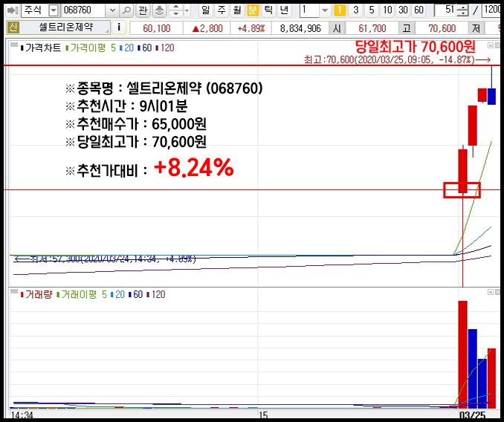Click the current price 60,100
The height and width of the screenshot is (422, 504).
(157, 28)
